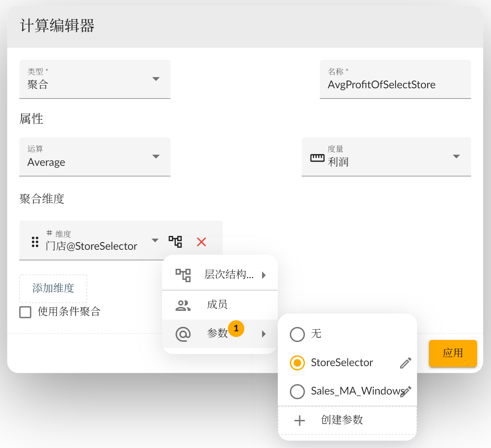Click the 名称 field with AvgProfitOfSelectStore
This screenshot has width=491, height=448.
tap(395, 84)
